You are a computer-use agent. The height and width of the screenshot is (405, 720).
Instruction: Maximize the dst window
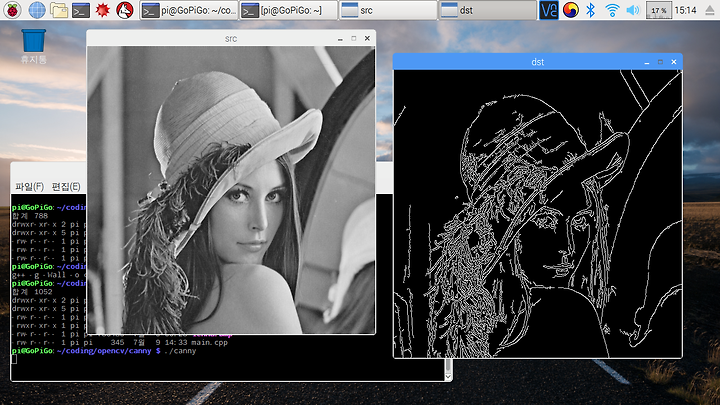[660, 62]
